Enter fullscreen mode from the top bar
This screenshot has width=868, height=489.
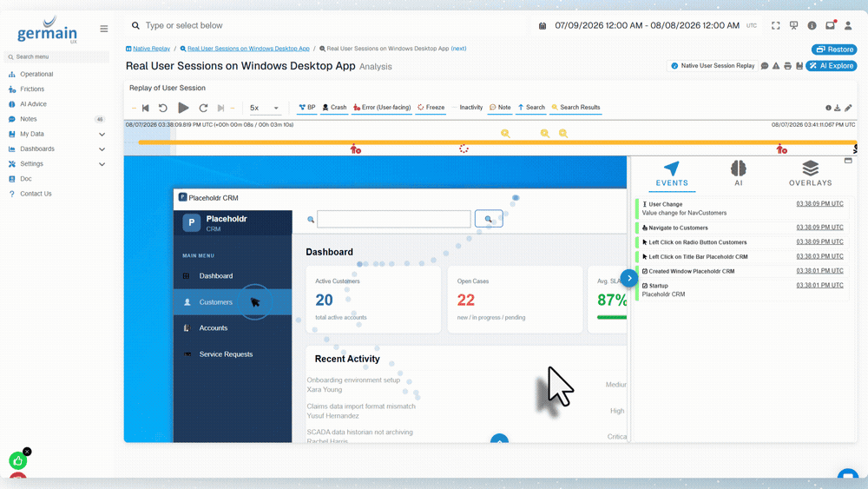point(775,25)
